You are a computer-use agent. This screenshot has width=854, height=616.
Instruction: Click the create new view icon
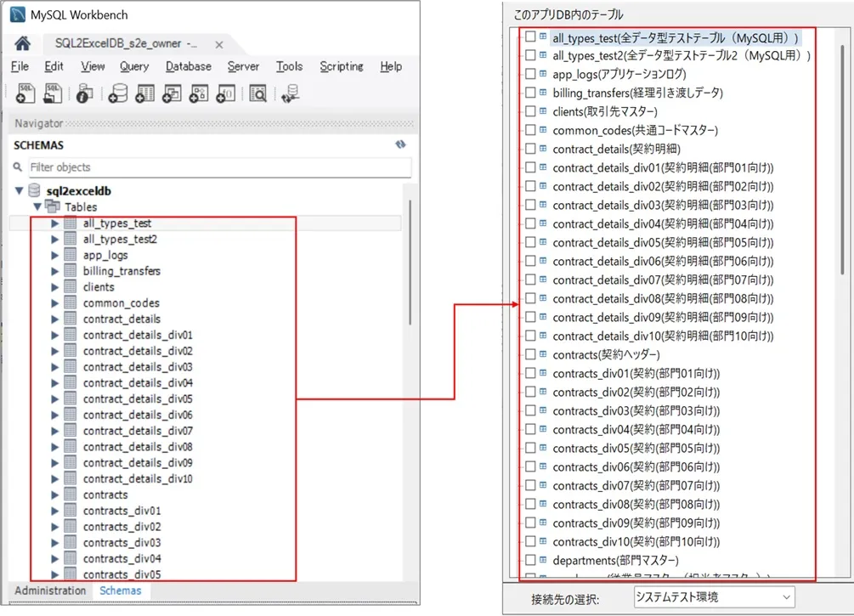click(x=172, y=93)
